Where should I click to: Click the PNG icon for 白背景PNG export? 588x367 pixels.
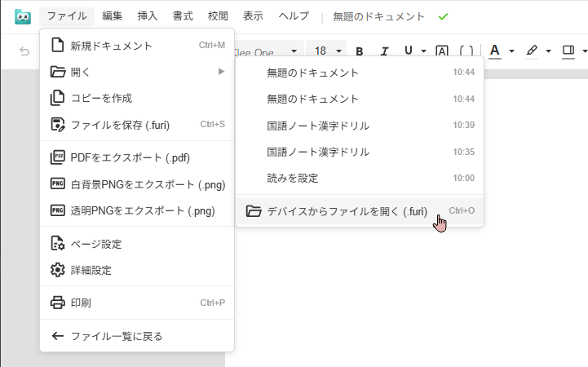[58, 183]
